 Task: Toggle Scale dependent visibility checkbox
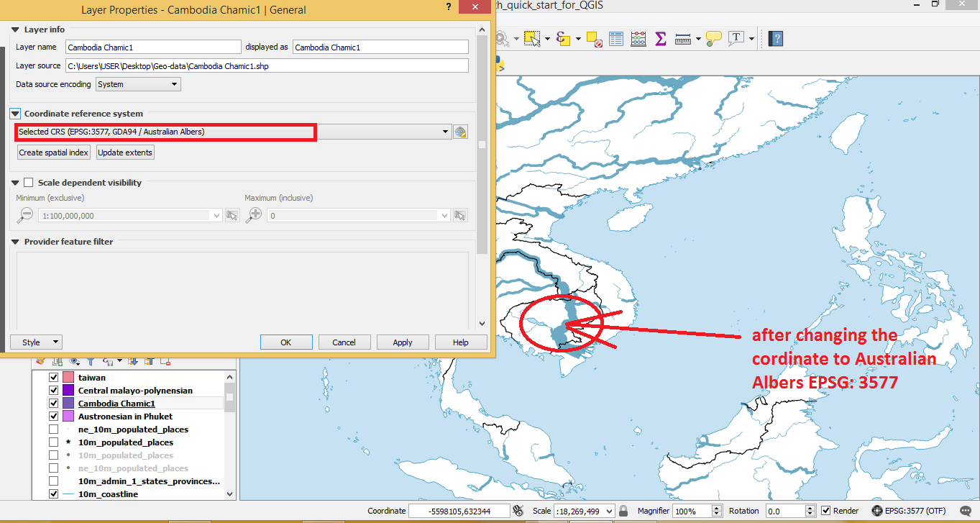[29, 183]
